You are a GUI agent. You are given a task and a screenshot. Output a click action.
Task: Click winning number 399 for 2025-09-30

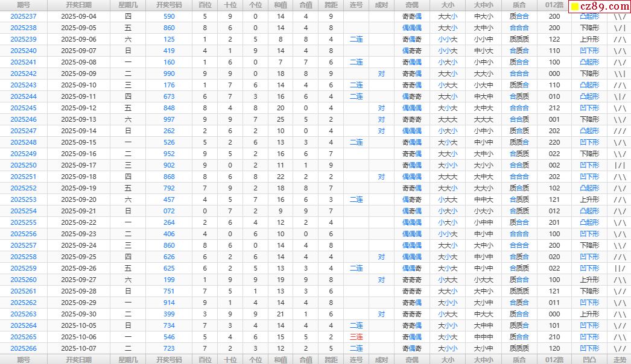coord(169,314)
